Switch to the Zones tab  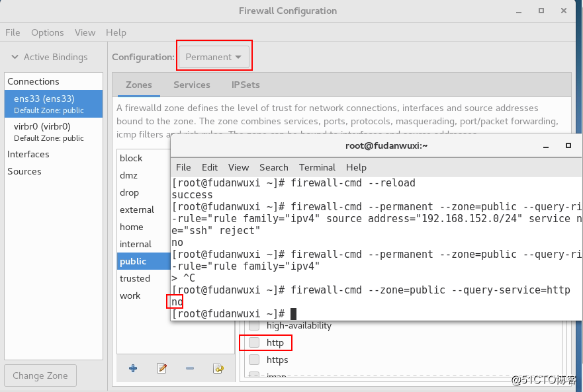[x=139, y=85]
